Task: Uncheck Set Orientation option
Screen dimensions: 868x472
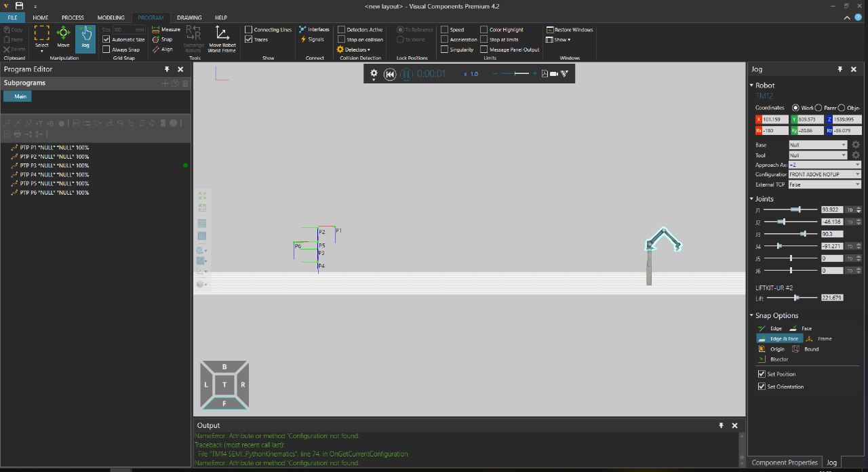Action: [762, 387]
